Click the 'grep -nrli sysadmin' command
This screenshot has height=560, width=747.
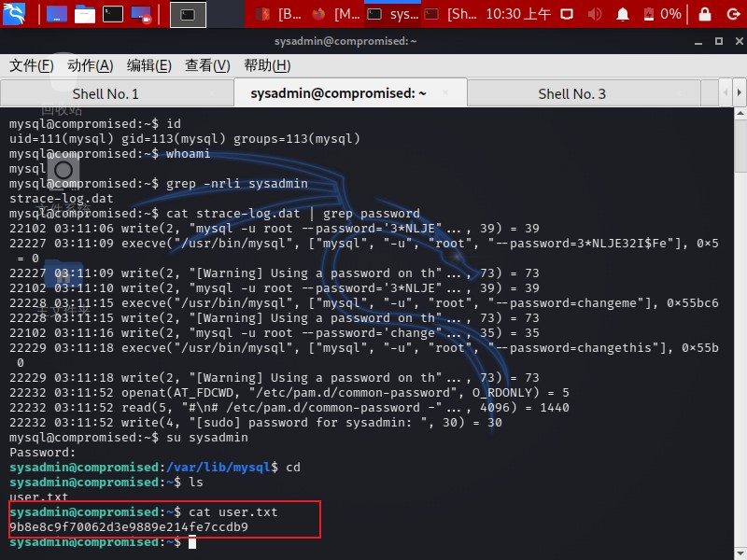point(237,183)
